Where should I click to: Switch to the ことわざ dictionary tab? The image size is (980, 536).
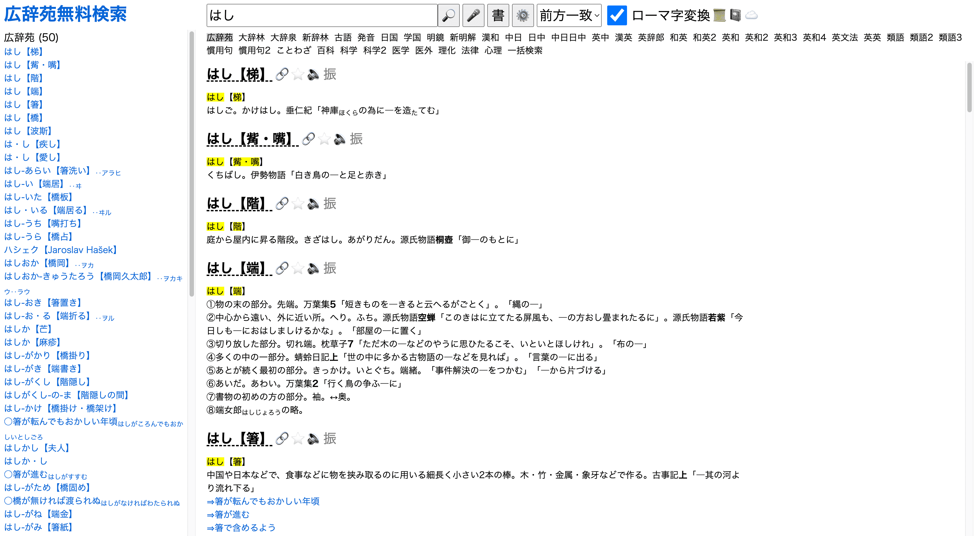[294, 50]
